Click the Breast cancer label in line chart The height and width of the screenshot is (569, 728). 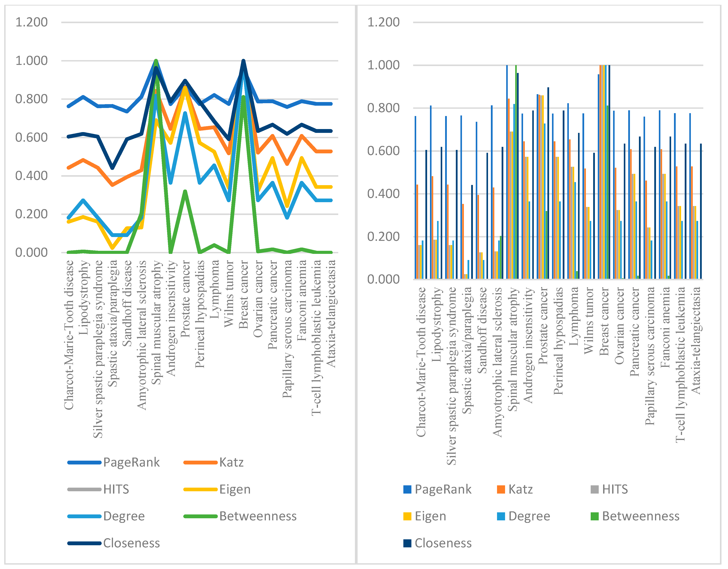[244, 294]
